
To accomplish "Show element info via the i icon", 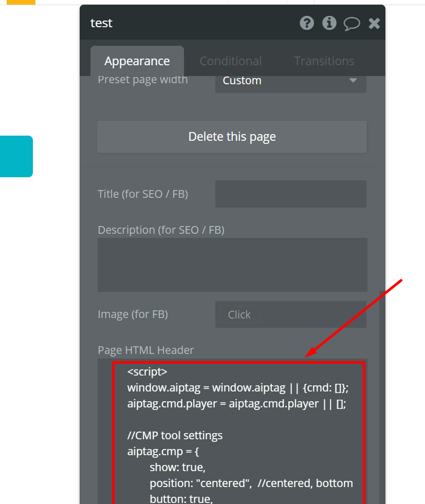I will point(329,23).
